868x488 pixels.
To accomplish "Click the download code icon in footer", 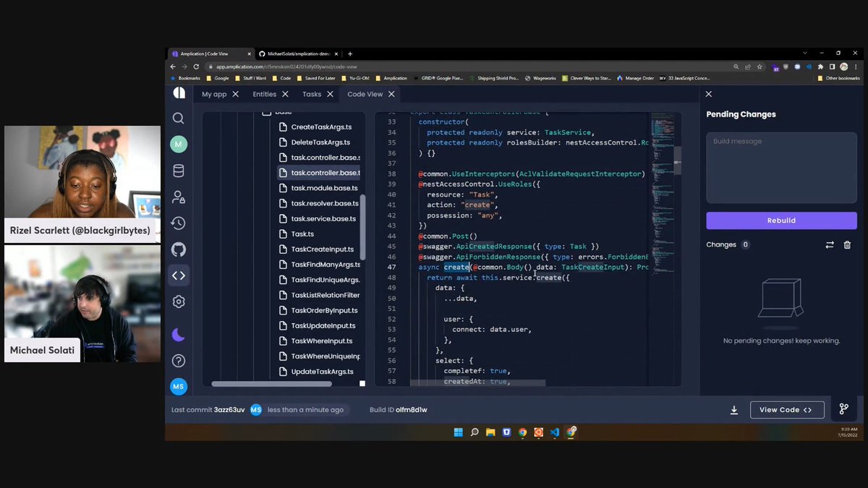I will tap(734, 410).
